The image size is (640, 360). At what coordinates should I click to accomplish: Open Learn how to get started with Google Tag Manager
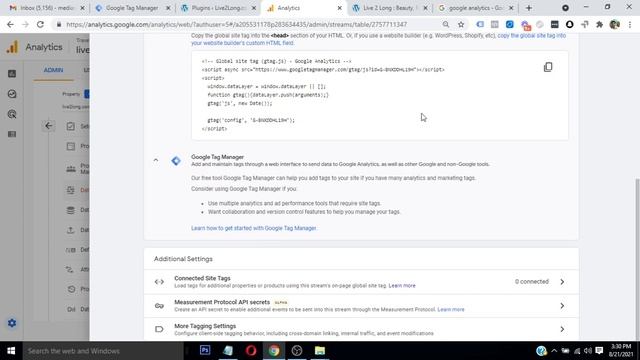253,228
